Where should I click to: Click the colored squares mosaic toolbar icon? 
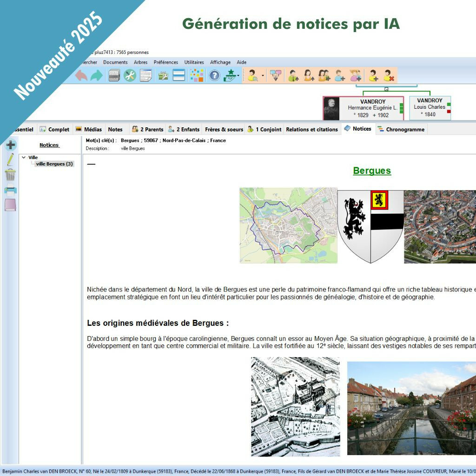coord(197,75)
